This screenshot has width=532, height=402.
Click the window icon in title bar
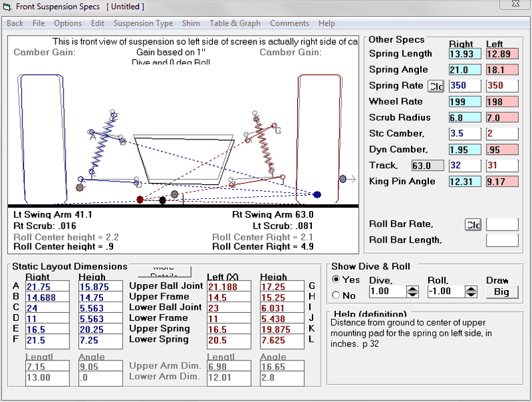(x=7, y=7)
